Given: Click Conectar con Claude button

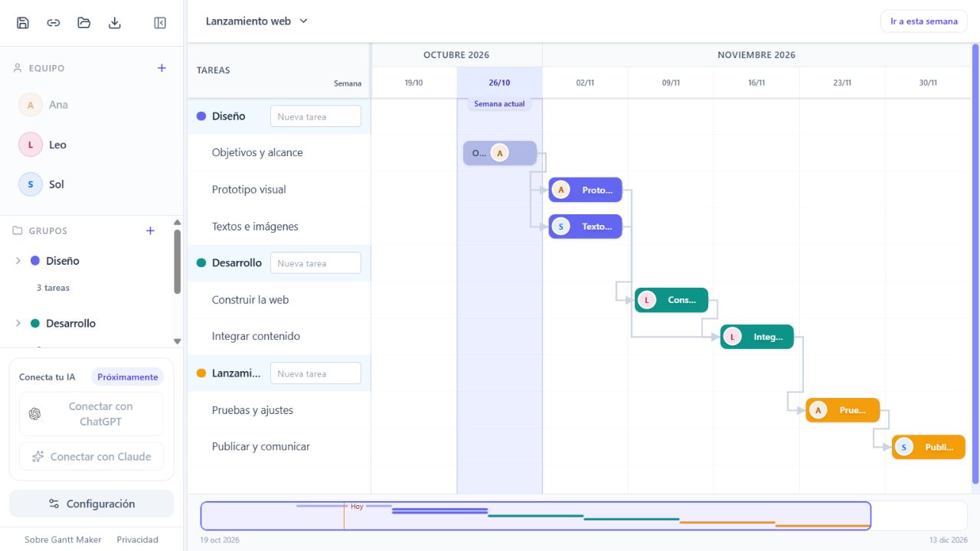Looking at the screenshot, I should [x=91, y=457].
